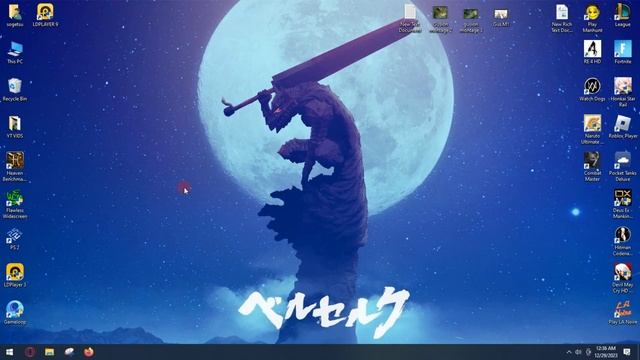
Task: Open the notification action center
Action: click(x=627, y=352)
